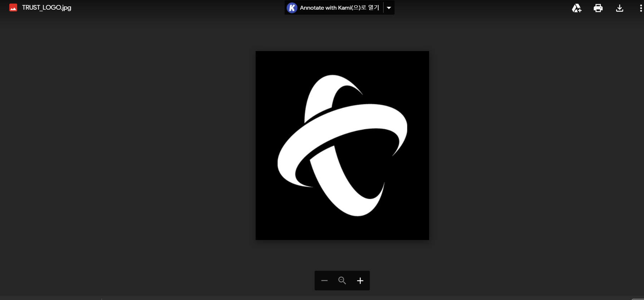Screen dimensions: 644x300
Task: Click the TRUST logo image preview
Action: tap(342, 145)
